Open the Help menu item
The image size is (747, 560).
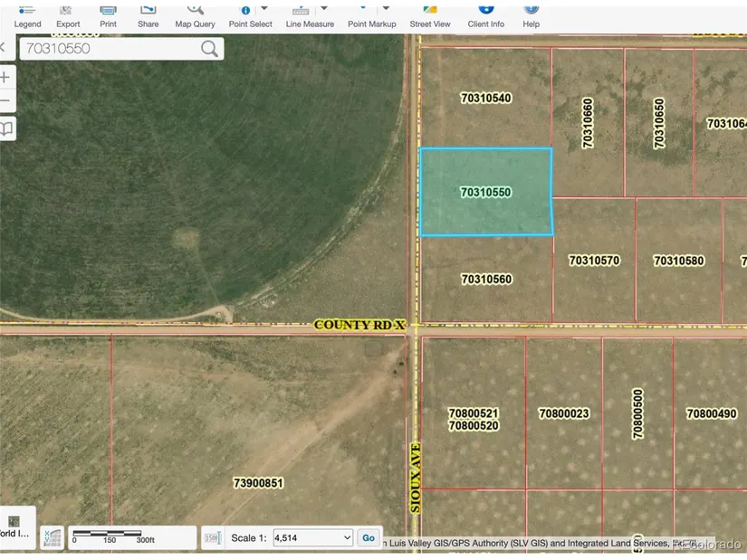pos(532,16)
